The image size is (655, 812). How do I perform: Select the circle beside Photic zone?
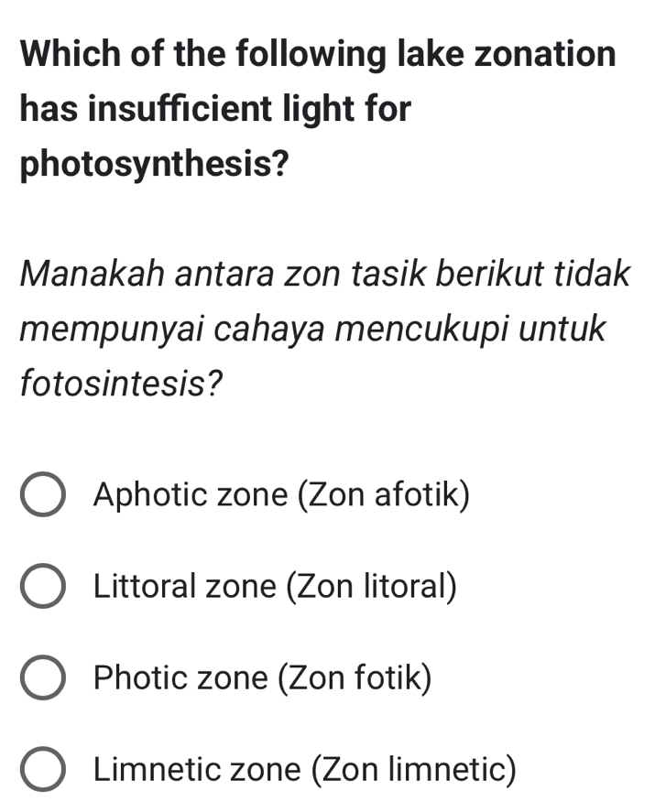click(43, 677)
